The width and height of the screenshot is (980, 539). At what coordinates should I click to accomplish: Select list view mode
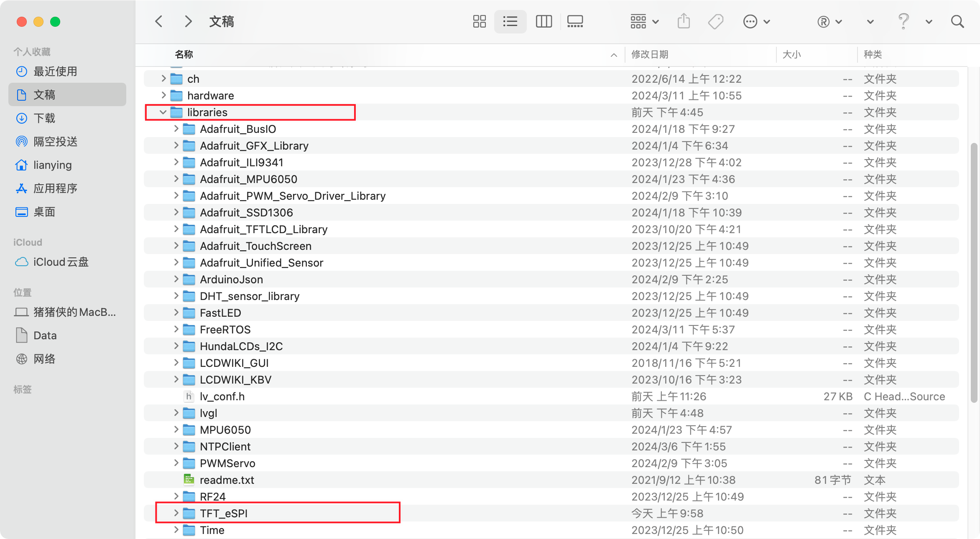510,21
